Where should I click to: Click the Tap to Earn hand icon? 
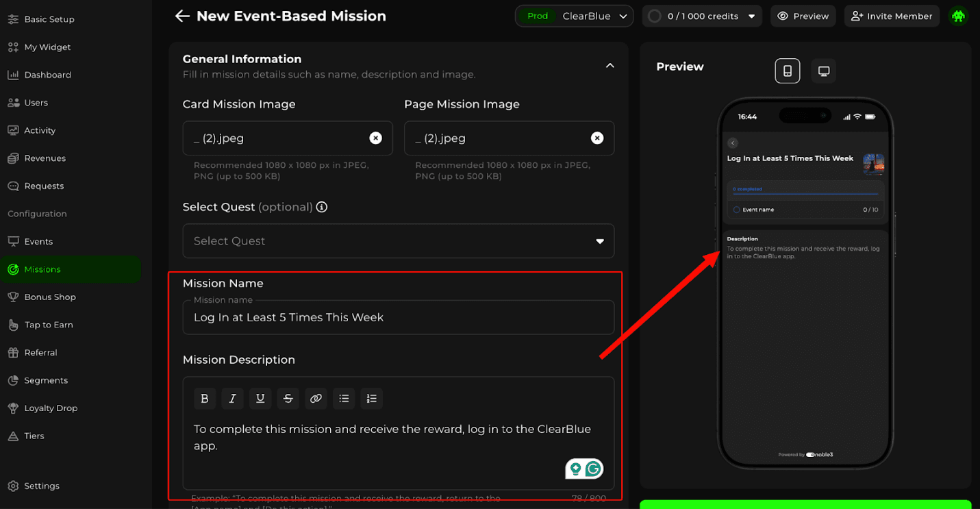pyautogui.click(x=13, y=325)
